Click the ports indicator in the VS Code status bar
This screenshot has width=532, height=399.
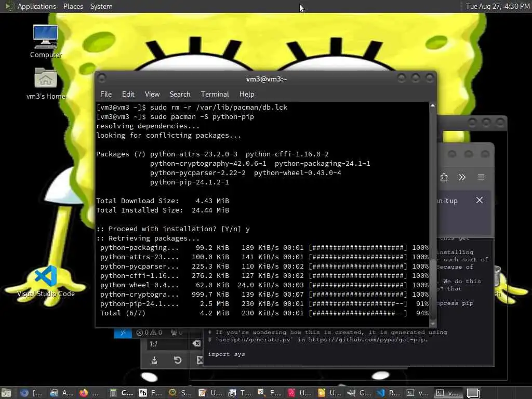tap(177, 332)
